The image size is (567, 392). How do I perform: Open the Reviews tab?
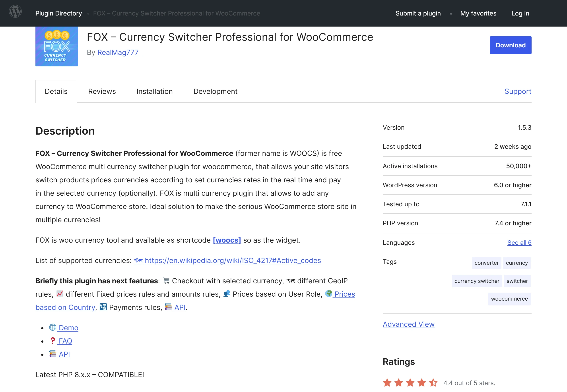[x=102, y=91]
